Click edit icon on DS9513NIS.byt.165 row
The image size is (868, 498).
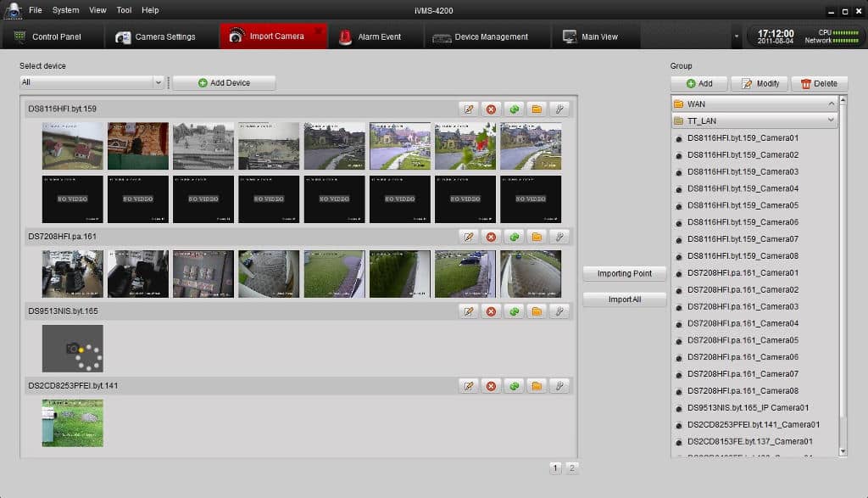[468, 311]
